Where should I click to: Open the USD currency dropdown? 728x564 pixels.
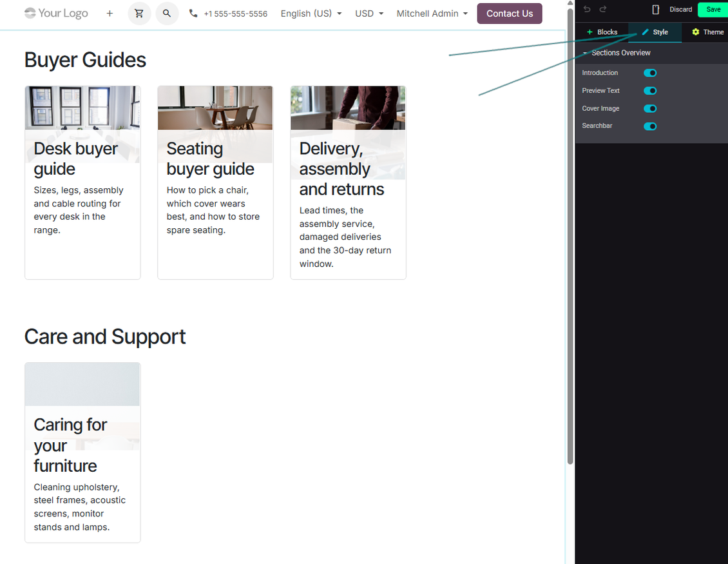[370, 14]
